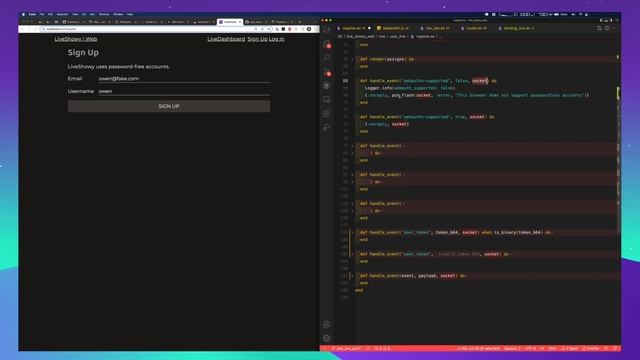This screenshot has width=640, height=360.
Task: Expand handle_event(event, payload, socket) block
Action: coord(353,276)
